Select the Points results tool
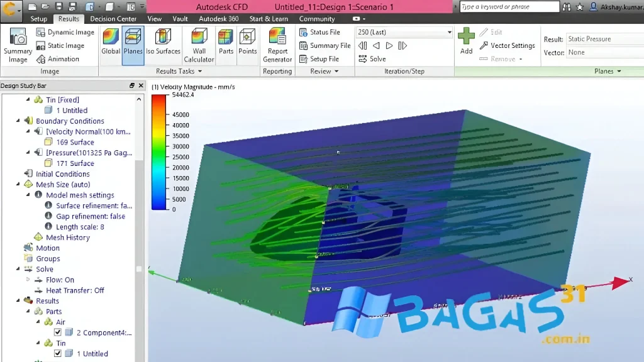 [x=247, y=41]
